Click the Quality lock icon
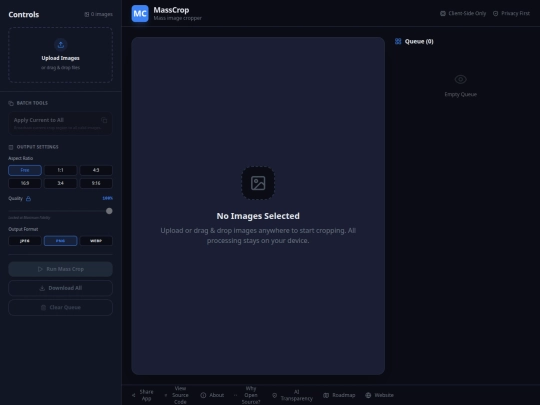This screenshot has height=405, width=540. [x=28, y=198]
